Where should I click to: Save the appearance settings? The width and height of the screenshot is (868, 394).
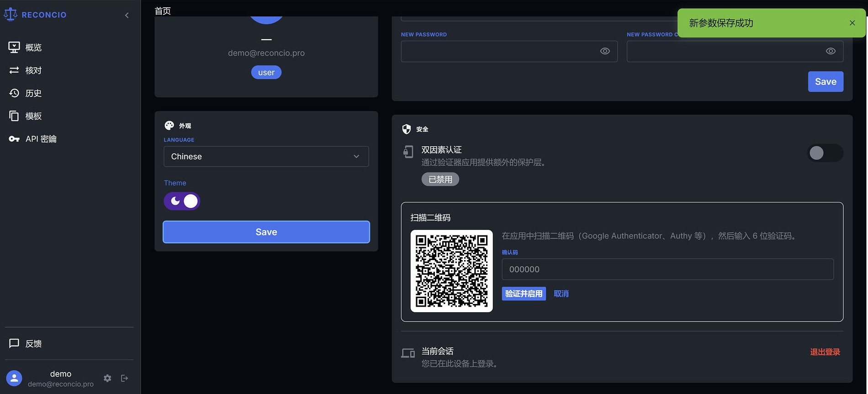266,232
